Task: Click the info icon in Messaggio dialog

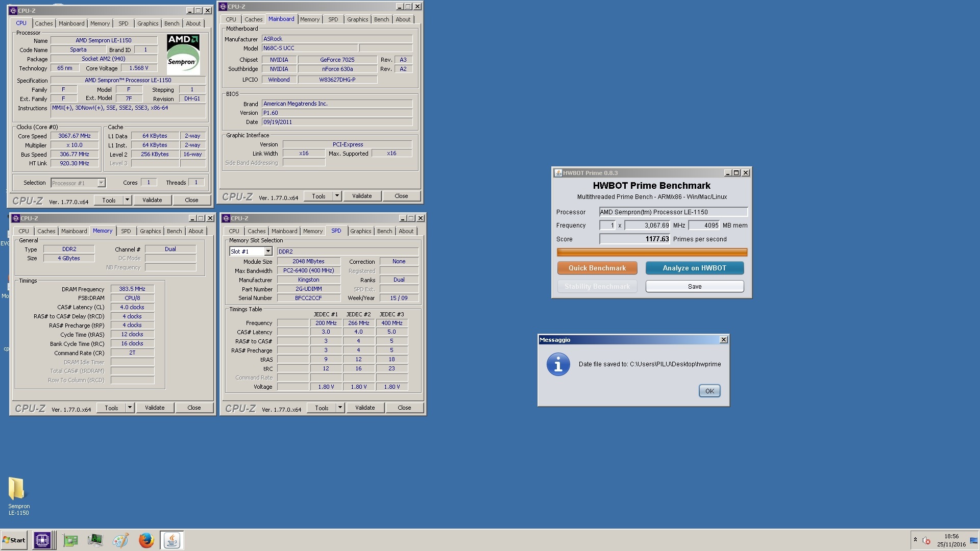Action: [x=558, y=364]
